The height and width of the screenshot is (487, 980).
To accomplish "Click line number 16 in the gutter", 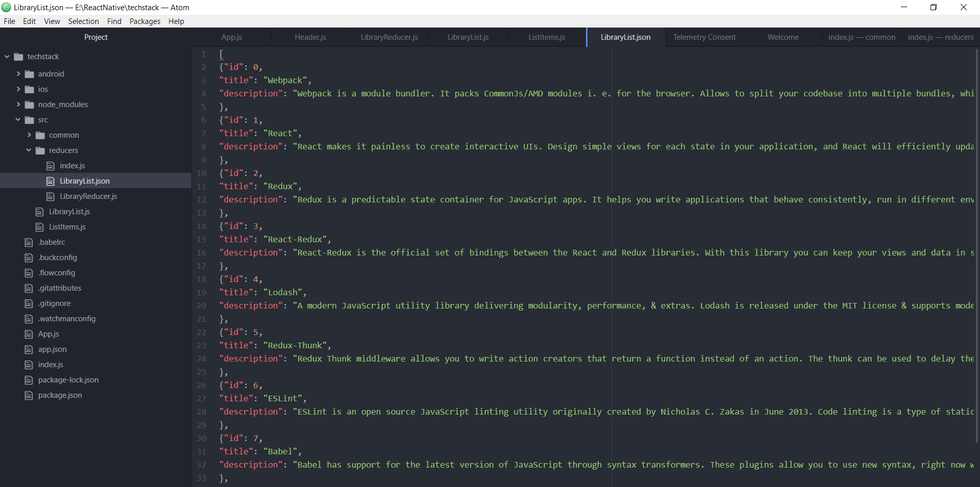I will [x=202, y=252].
